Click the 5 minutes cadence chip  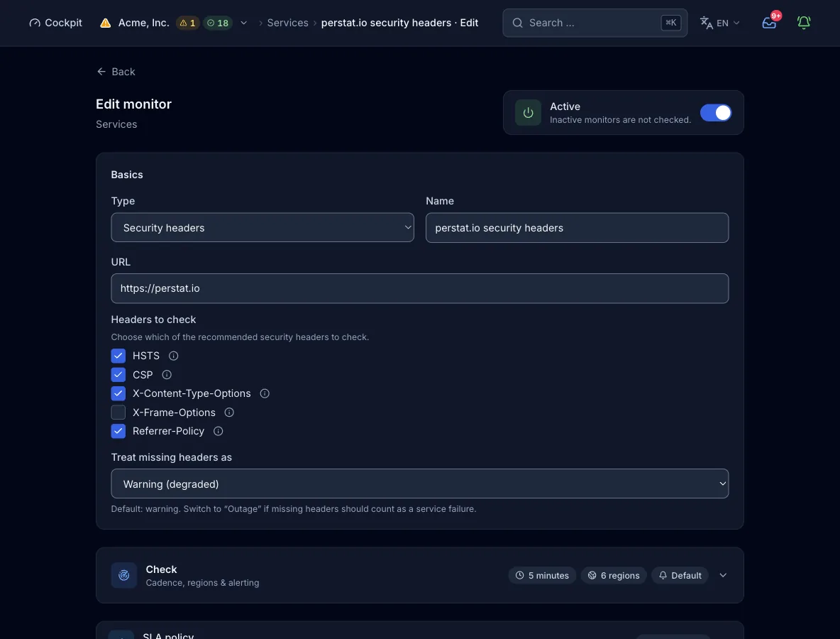click(542, 575)
